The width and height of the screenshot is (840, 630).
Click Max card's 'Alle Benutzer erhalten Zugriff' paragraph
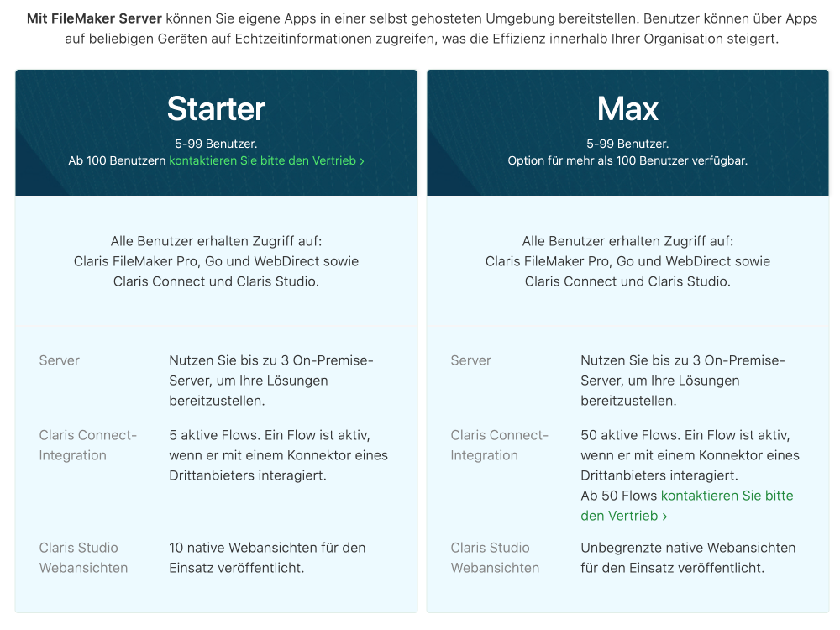click(627, 261)
